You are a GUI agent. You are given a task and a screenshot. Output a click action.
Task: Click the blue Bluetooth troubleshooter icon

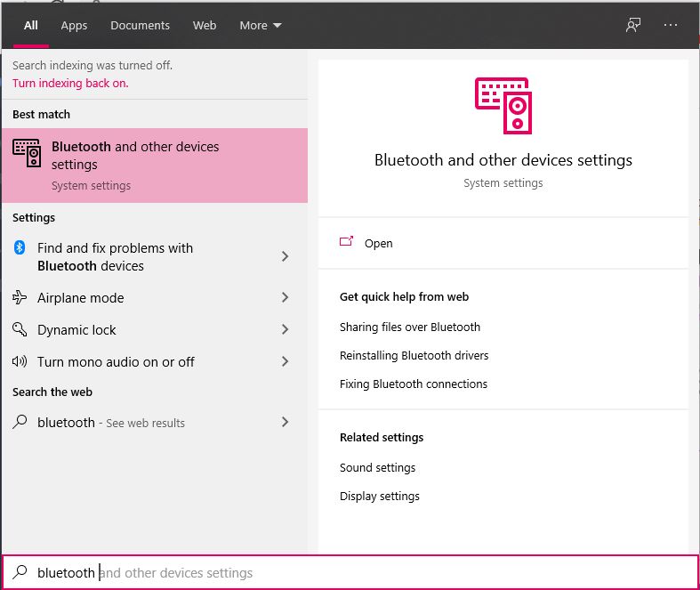(x=20, y=247)
